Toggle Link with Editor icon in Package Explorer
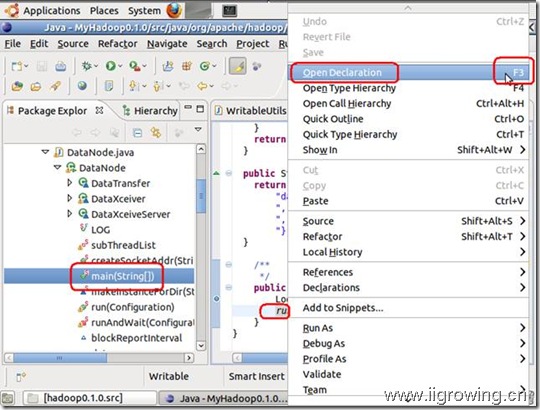Screen dimensions: 540x410 click(156, 133)
